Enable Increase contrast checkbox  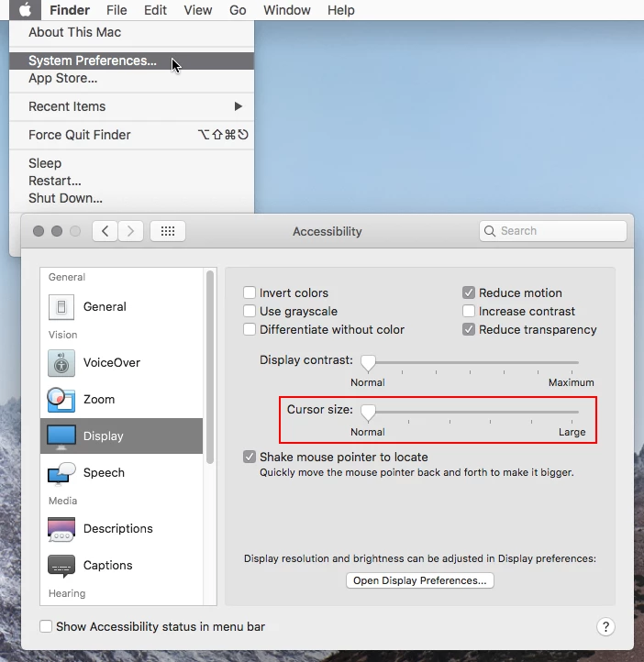469,311
